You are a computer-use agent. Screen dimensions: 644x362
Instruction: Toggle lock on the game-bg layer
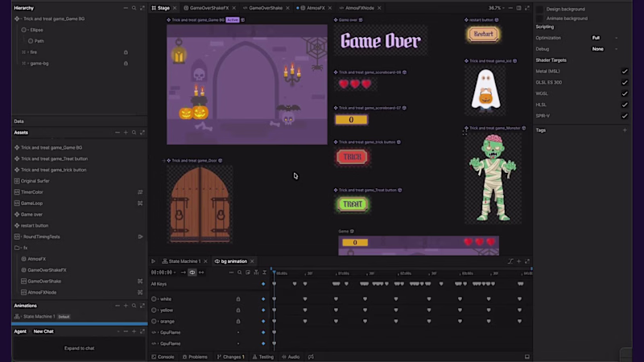pyautogui.click(x=126, y=64)
